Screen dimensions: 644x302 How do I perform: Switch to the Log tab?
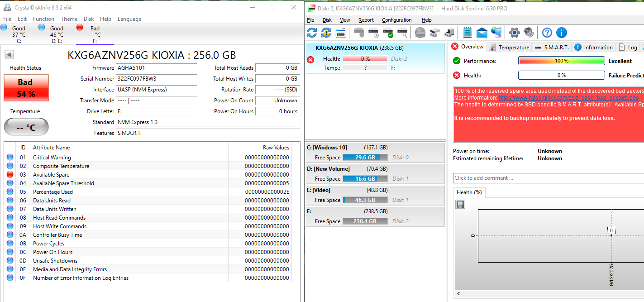(628, 47)
